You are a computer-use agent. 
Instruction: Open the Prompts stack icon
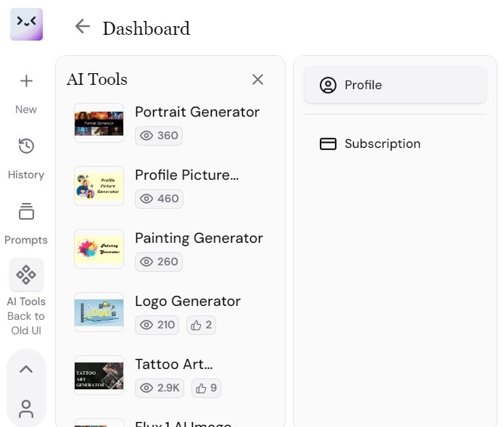pyautogui.click(x=26, y=212)
